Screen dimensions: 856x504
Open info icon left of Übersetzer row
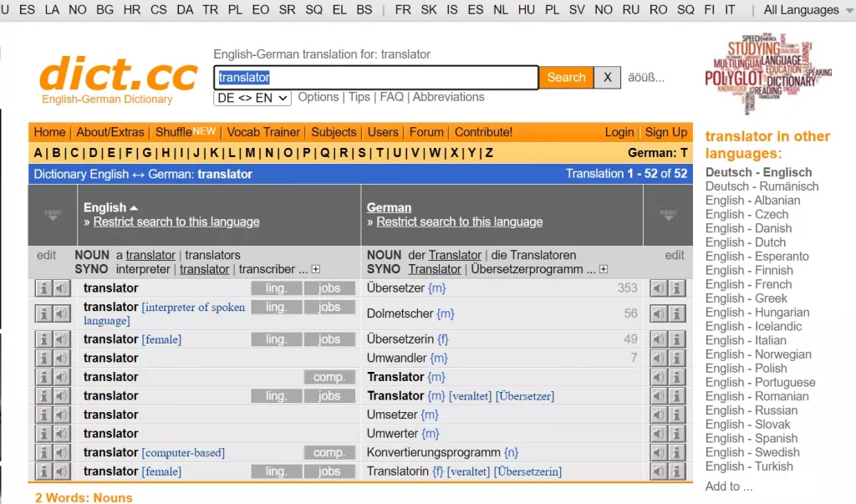(x=43, y=288)
